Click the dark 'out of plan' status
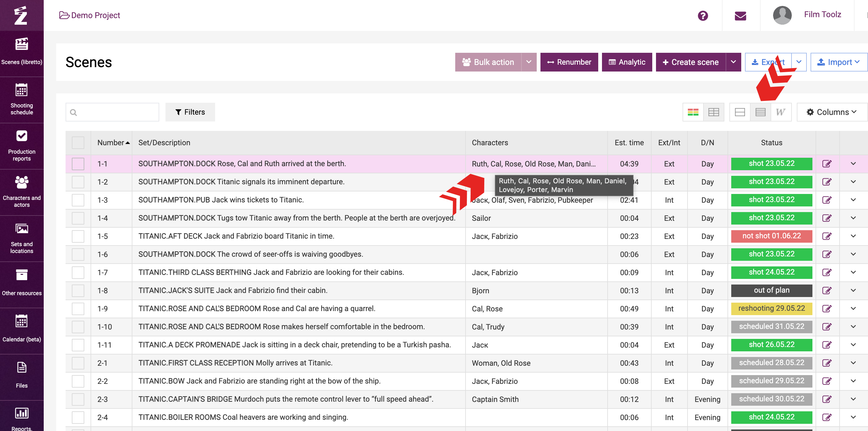 tap(772, 290)
